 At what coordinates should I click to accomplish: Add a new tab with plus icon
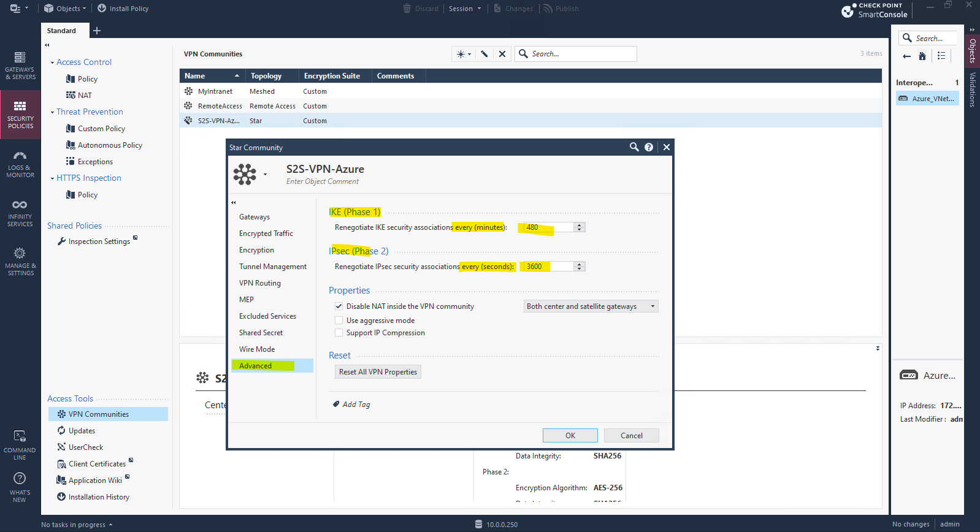pos(97,31)
